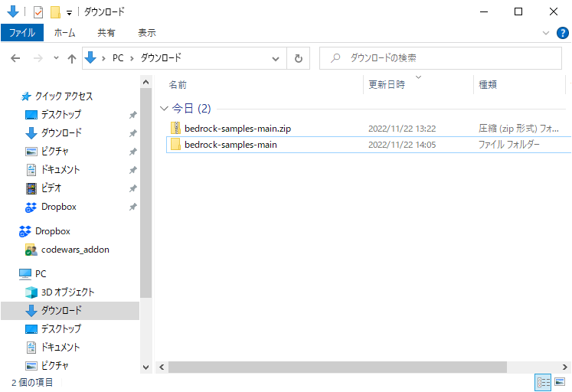Screen dimensions: 572x392
Task: Switch to the ホーム ribbon tab
Action: [x=64, y=33]
